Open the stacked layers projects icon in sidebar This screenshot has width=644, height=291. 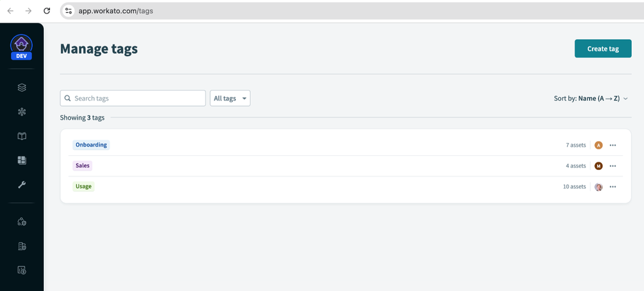point(22,88)
